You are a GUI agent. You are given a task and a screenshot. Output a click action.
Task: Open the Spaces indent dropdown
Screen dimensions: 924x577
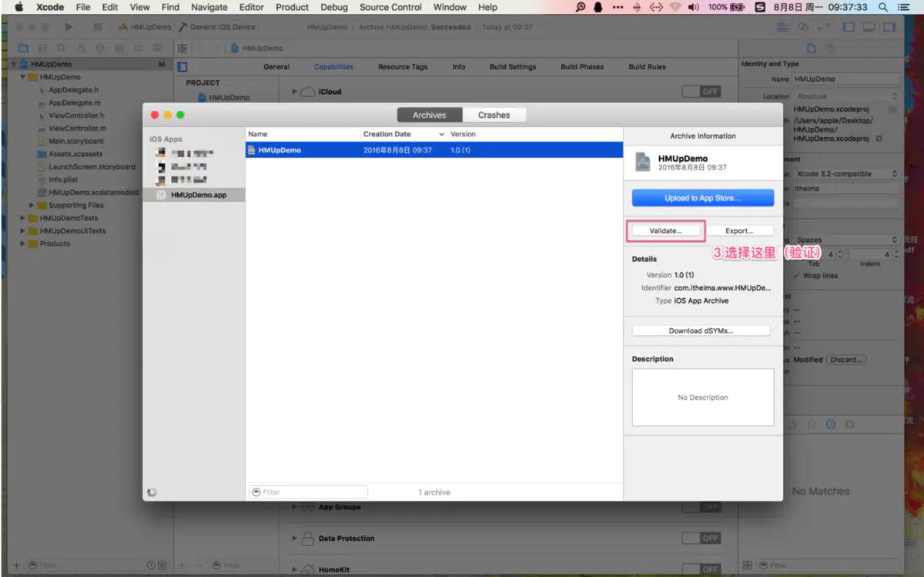click(846, 240)
